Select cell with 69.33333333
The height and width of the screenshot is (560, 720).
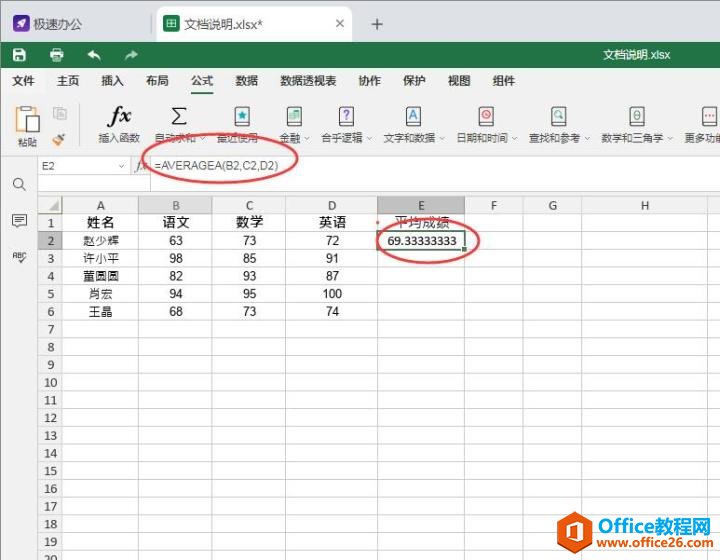pos(421,241)
